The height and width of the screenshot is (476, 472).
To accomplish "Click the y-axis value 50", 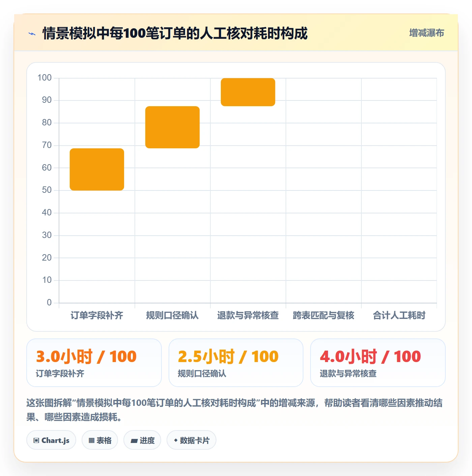I will pyautogui.click(x=47, y=190).
